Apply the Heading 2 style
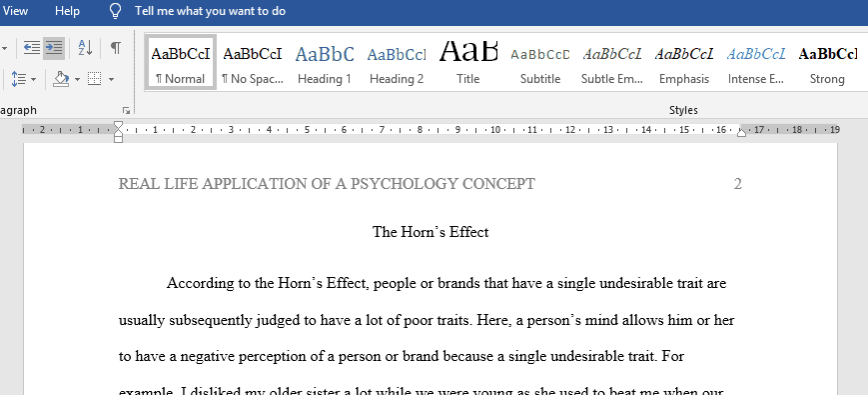This screenshot has height=395, width=868. 397,63
